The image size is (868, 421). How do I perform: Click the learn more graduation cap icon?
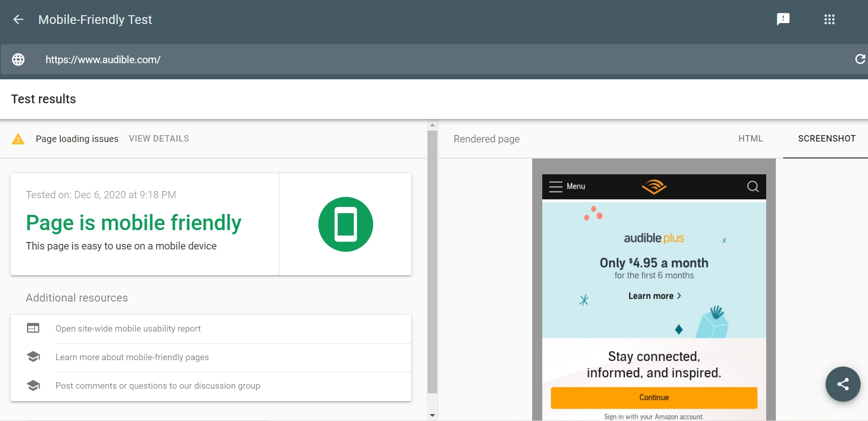click(33, 356)
